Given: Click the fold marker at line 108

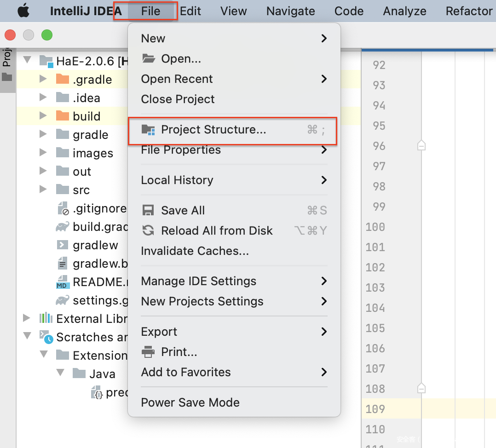Looking at the screenshot, I should click(421, 388).
